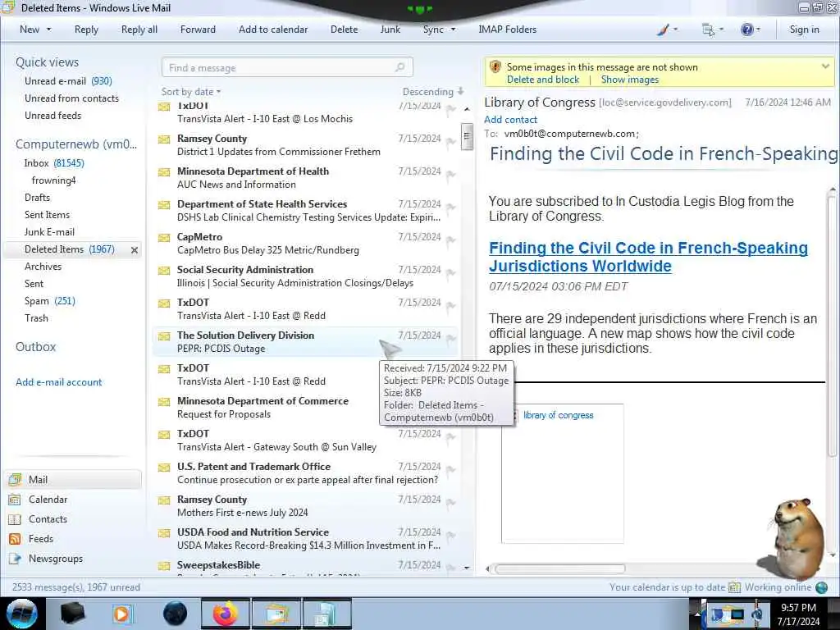Image resolution: width=840 pixels, height=630 pixels.
Task: Open the media player taskbar icon
Action: click(121, 614)
